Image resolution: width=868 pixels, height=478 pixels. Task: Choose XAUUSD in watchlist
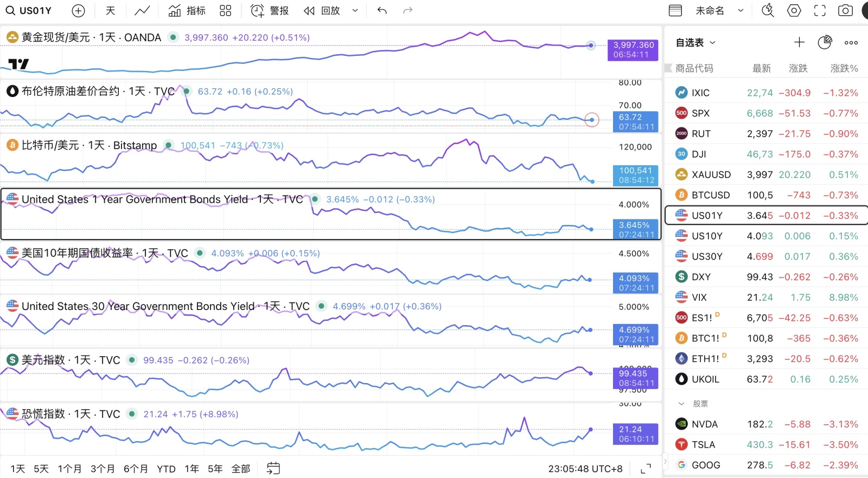tap(766, 175)
